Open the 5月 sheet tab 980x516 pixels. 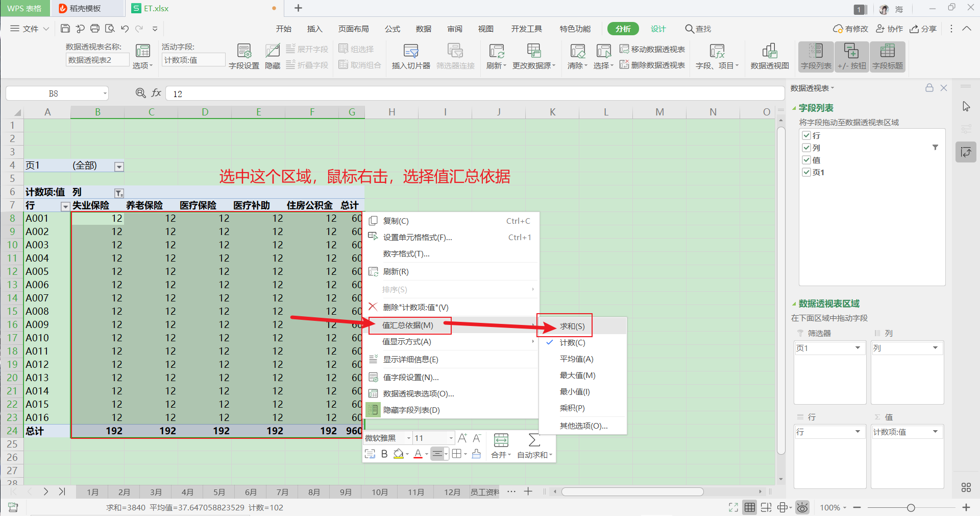pyautogui.click(x=219, y=492)
